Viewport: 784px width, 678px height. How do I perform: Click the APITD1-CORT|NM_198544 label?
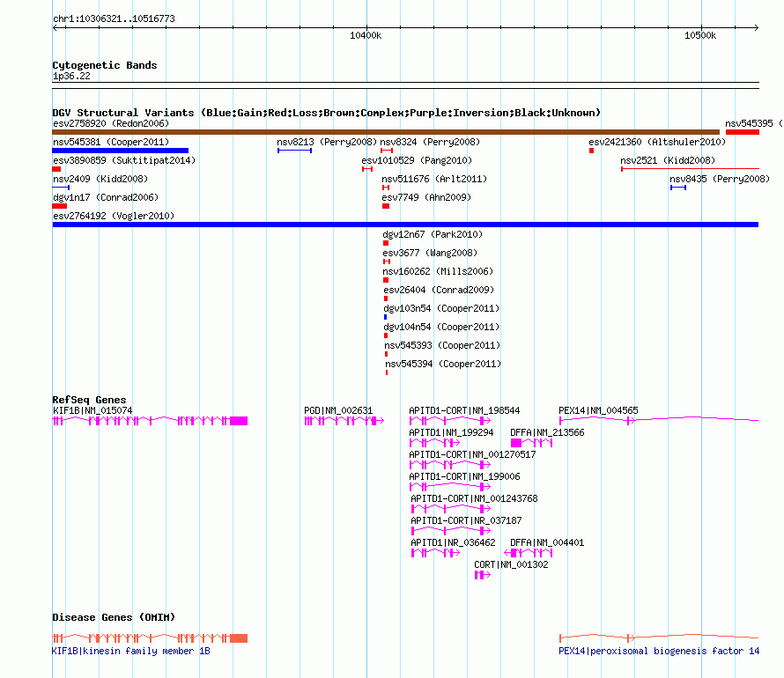pyautogui.click(x=464, y=410)
